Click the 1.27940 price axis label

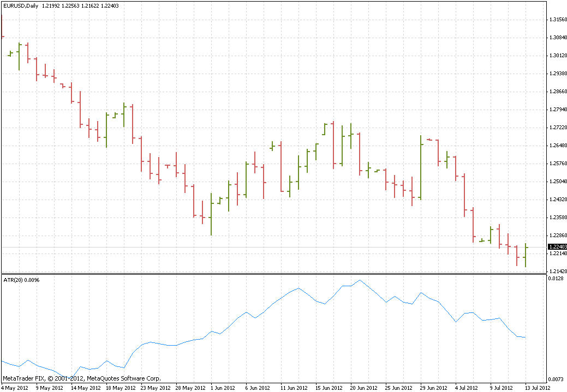[558, 110]
